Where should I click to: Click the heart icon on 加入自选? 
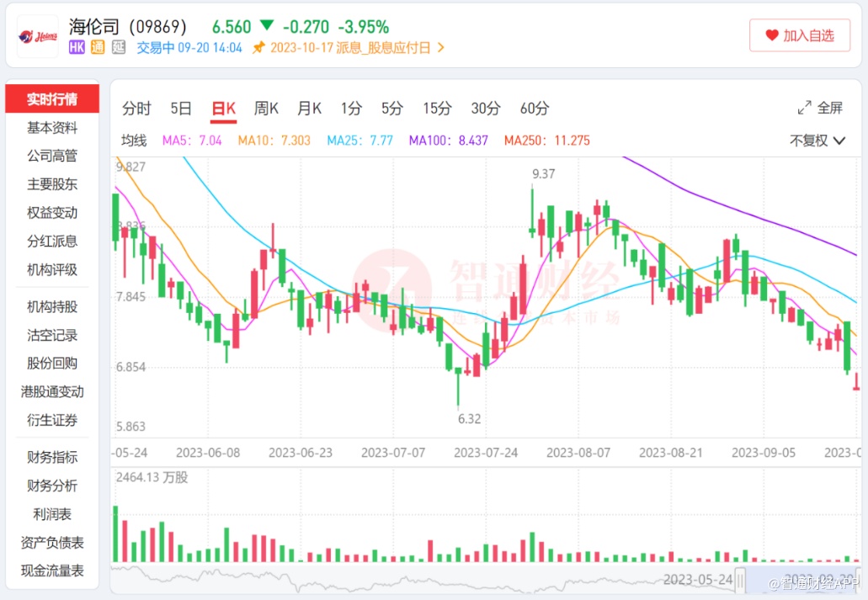[x=772, y=35]
